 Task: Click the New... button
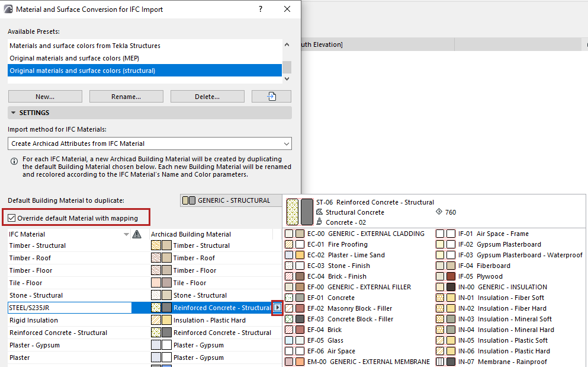point(45,97)
